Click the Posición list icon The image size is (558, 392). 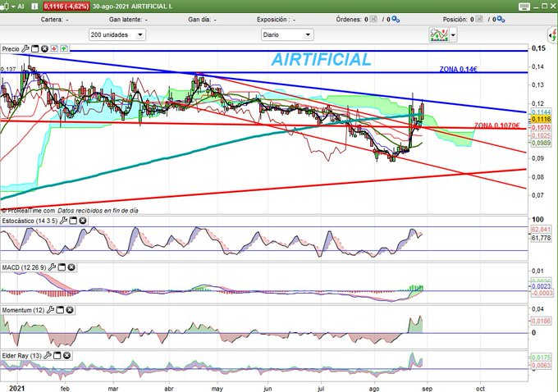(479, 19)
